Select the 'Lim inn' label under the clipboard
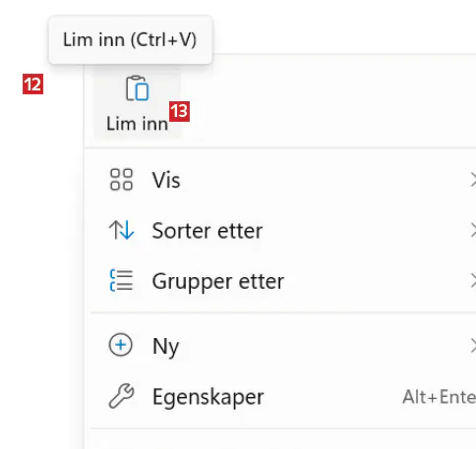The height and width of the screenshot is (449, 476). (x=137, y=124)
